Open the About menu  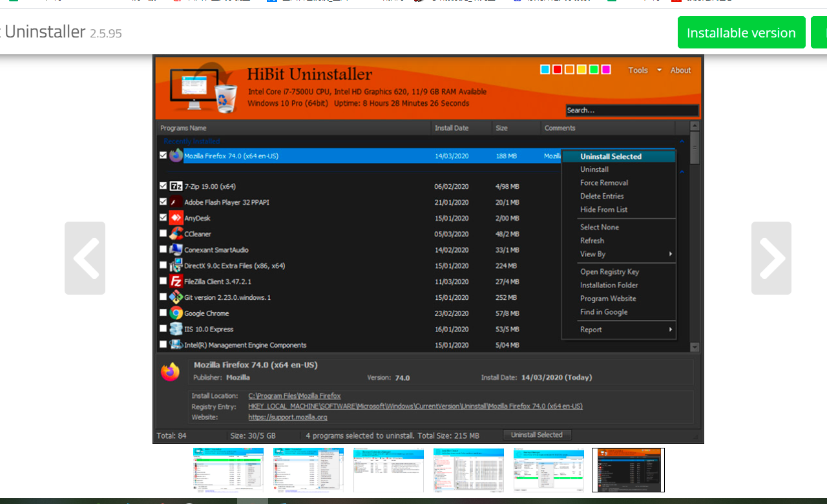(680, 70)
